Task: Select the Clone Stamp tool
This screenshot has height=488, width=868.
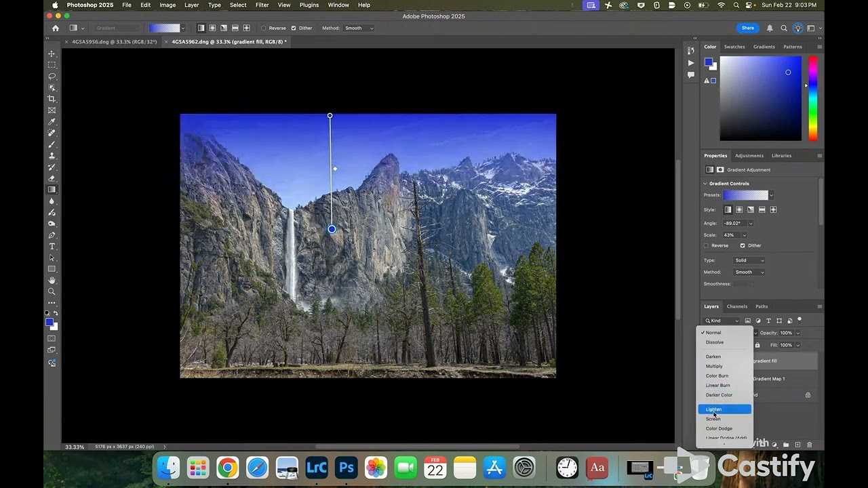Action: click(52, 156)
